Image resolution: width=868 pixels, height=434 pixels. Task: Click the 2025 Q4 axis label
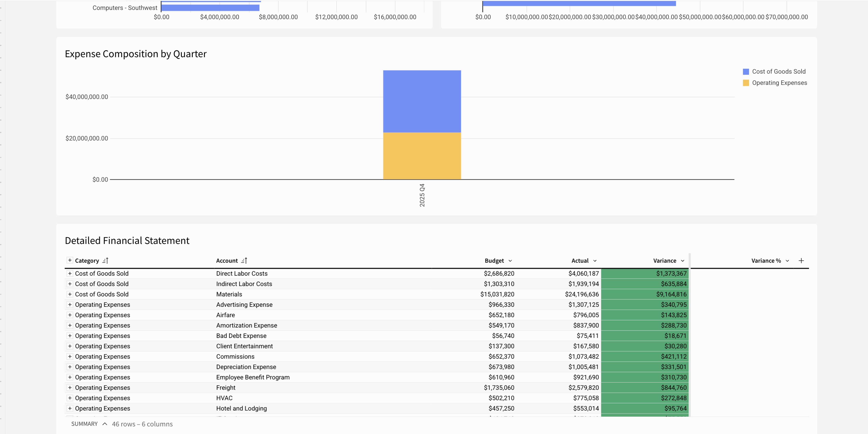point(422,195)
